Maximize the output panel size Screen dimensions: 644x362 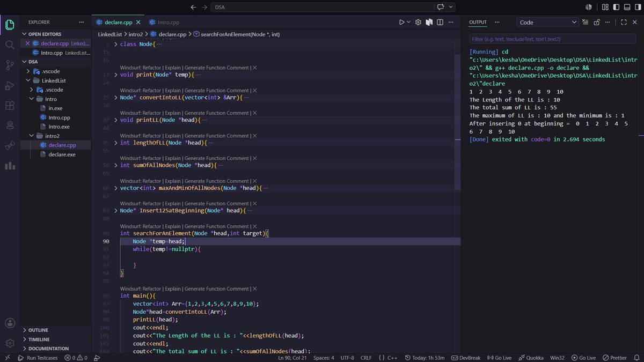click(624, 23)
